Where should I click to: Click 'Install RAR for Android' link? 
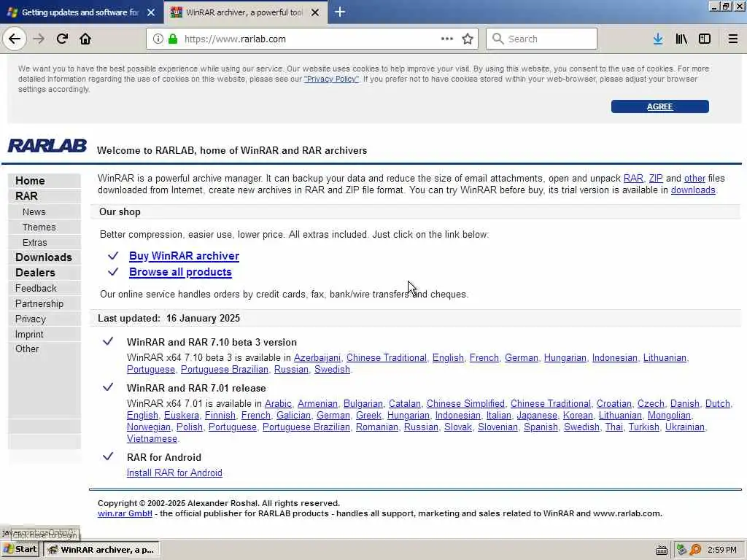(x=174, y=472)
